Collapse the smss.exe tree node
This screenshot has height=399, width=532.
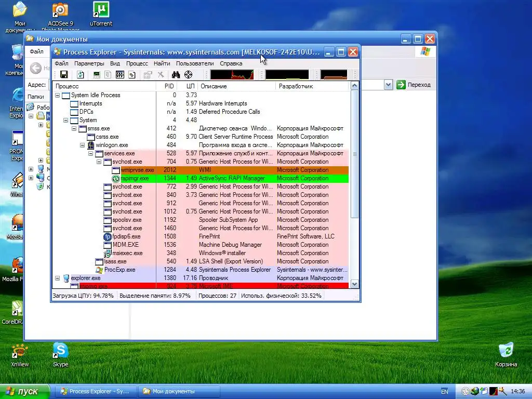coord(74,129)
